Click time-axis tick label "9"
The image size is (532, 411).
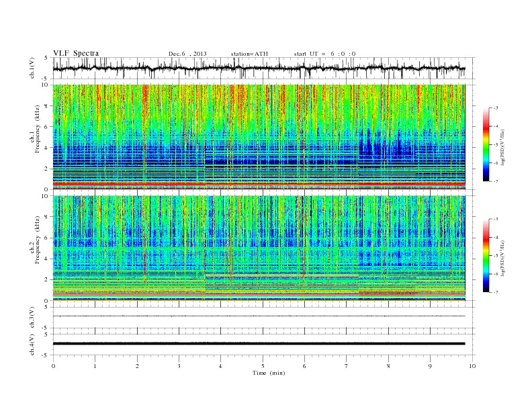(430, 366)
